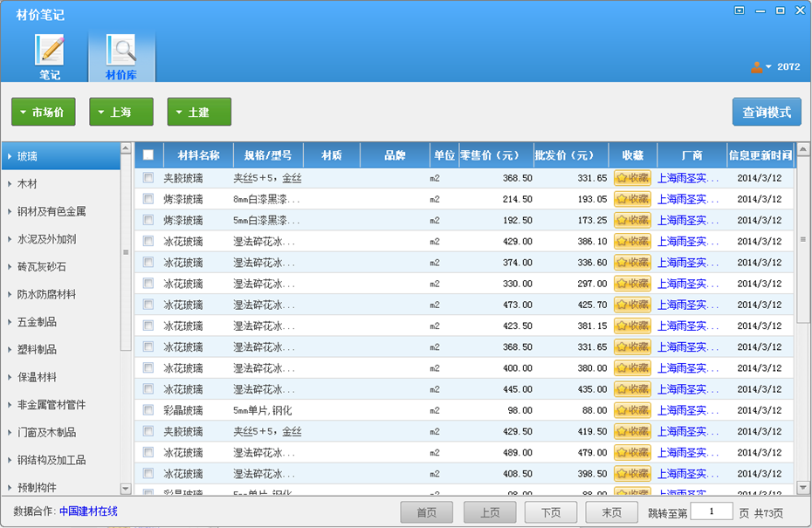This screenshot has width=812, height=528.
Task: Click the 查询模式 button
Action: pos(766,113)
